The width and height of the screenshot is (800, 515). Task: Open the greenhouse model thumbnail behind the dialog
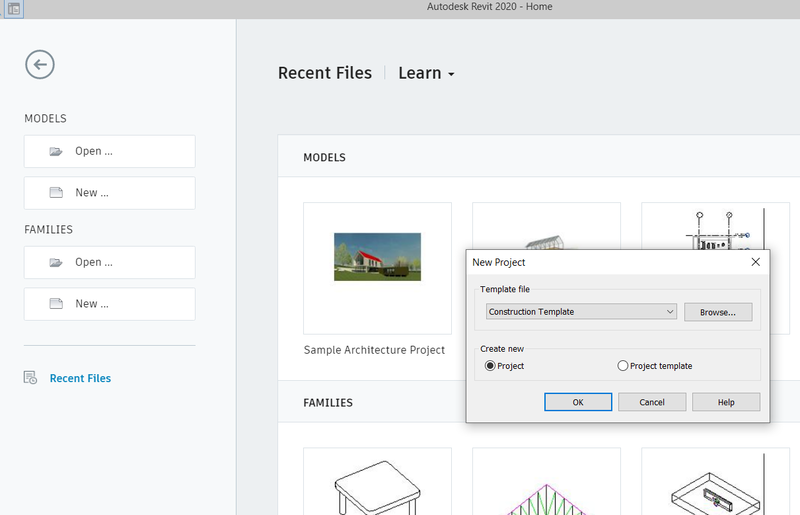click(546, 226)
